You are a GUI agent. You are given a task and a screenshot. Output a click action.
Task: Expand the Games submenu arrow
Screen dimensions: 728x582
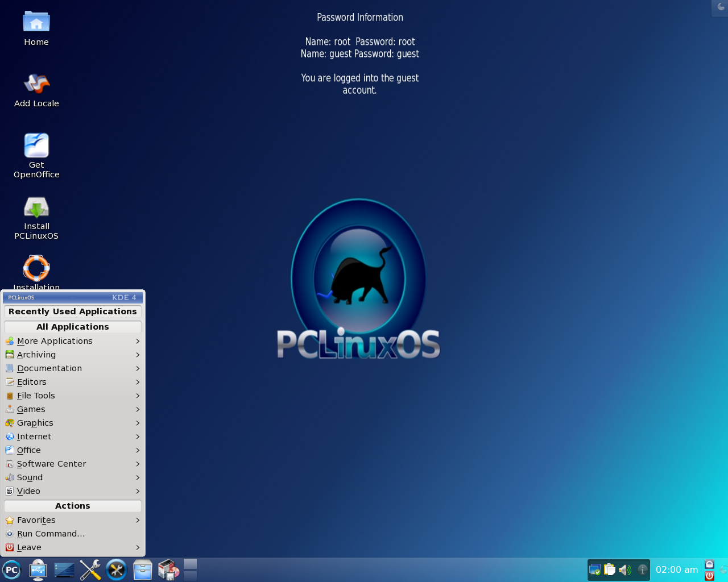[x=138, y=409]
